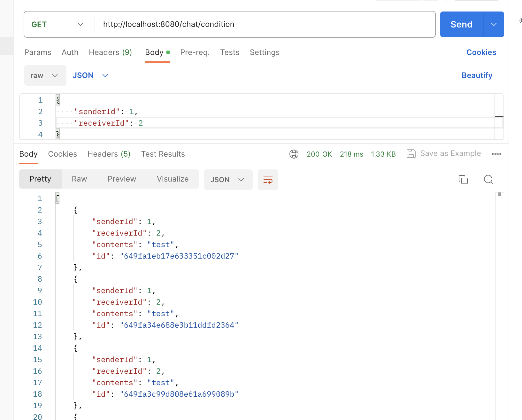The width and height of the screenshot is (522, 420).
Task: Select the request Body tab
Action: 157,52
